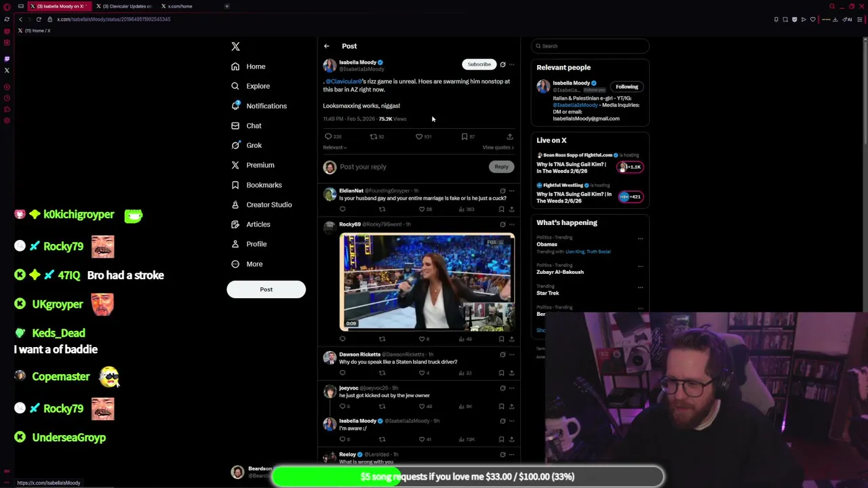Bookmark joeyvoc's reply

tap(501, 406)
